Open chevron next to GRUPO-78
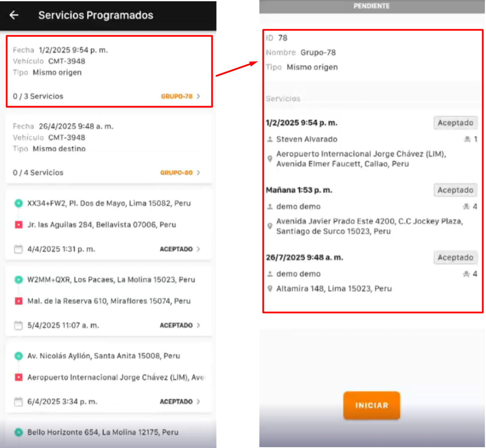 [199, 96]
